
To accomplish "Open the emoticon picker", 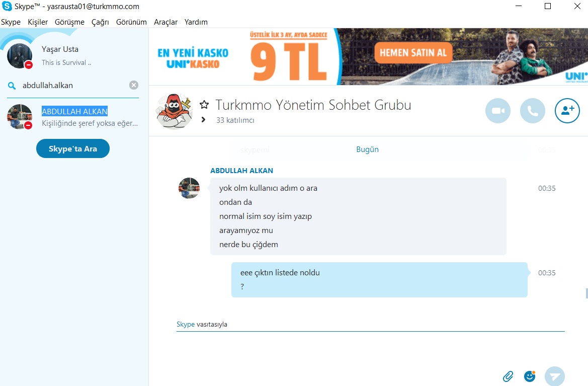I will point(530,376).
